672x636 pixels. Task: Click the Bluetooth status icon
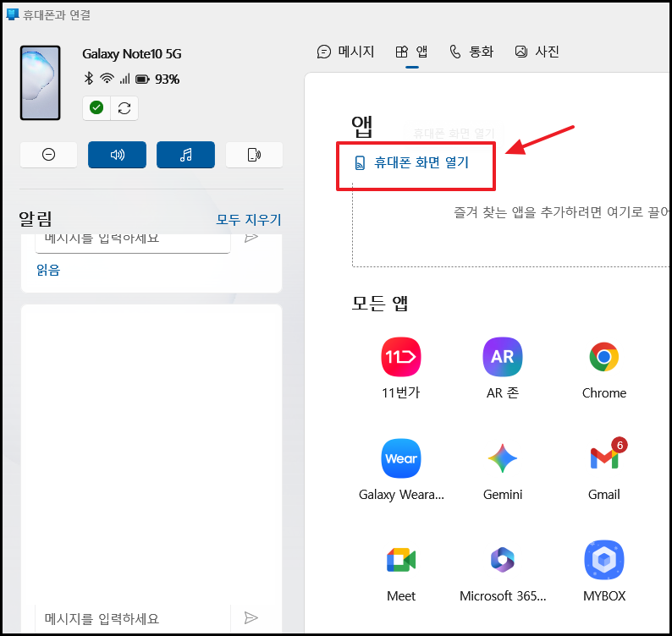coord(89,79)
